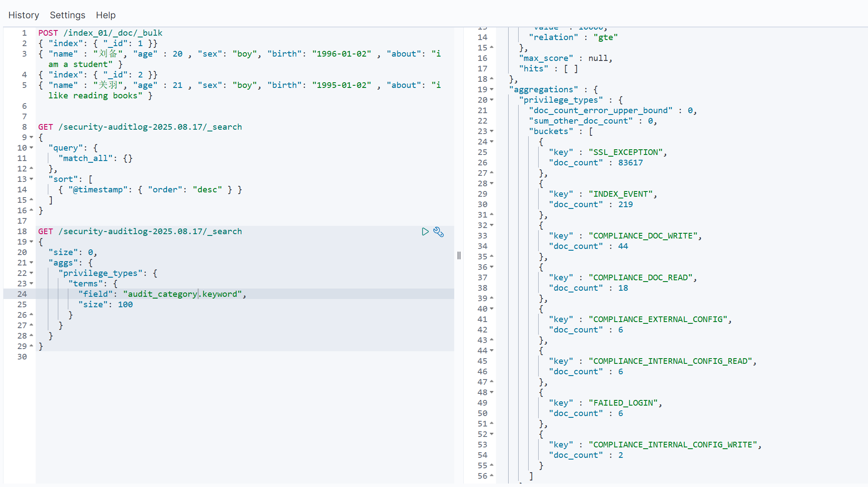Viewport: 868px width, 487px height.
Task: Place cursor in audit_category.keyword field value
Action: click(182, 294)
